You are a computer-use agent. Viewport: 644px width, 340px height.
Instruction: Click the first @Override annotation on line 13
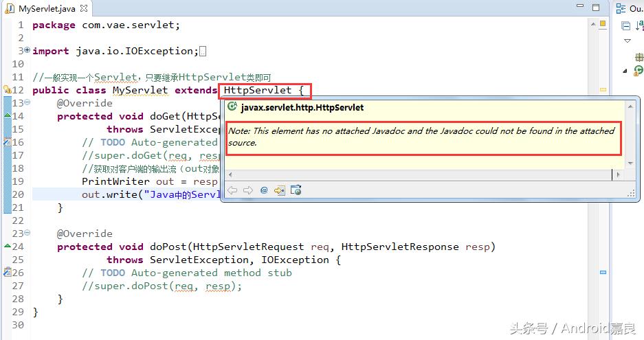(x=85, y=103)
